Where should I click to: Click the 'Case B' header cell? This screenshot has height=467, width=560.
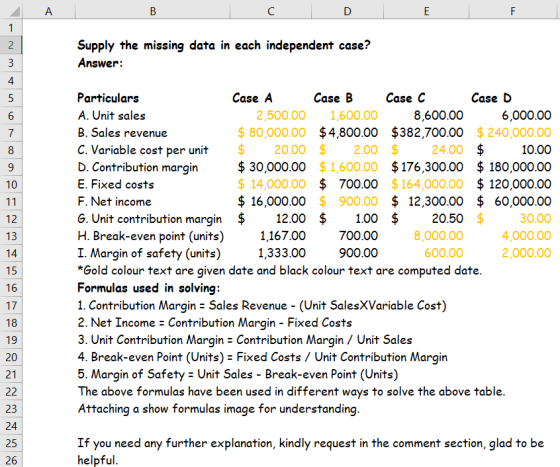[x=333, y=98]
